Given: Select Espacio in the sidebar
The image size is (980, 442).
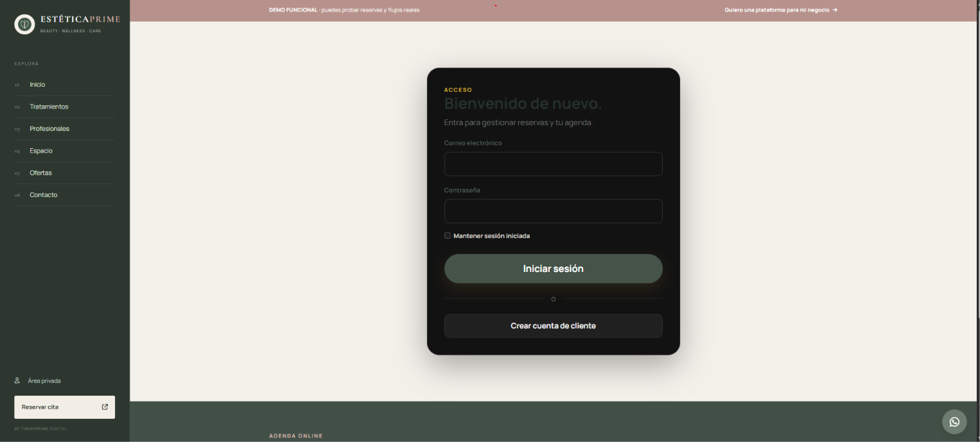Looking at the screenshot, I should click(41, 151).
